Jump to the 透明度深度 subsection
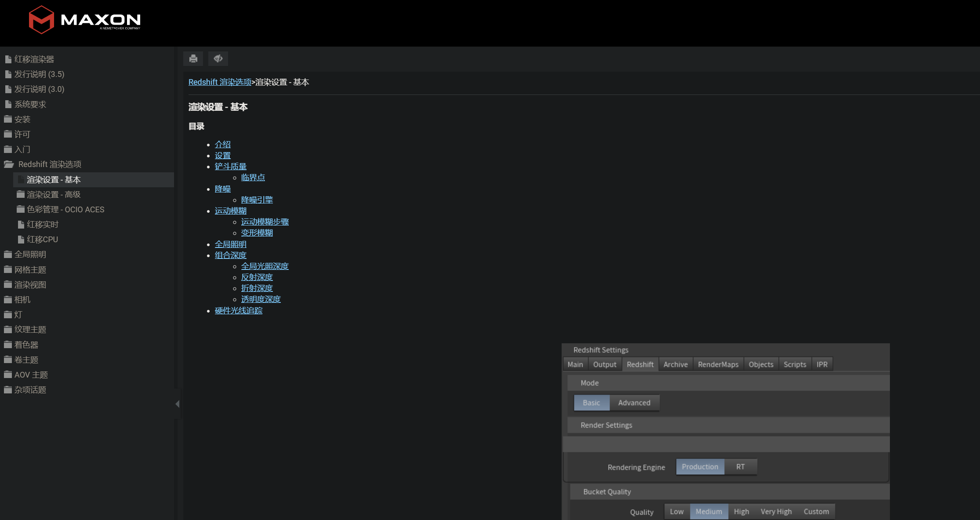Screen dimensions: 980x520 (x=261, y=299)
